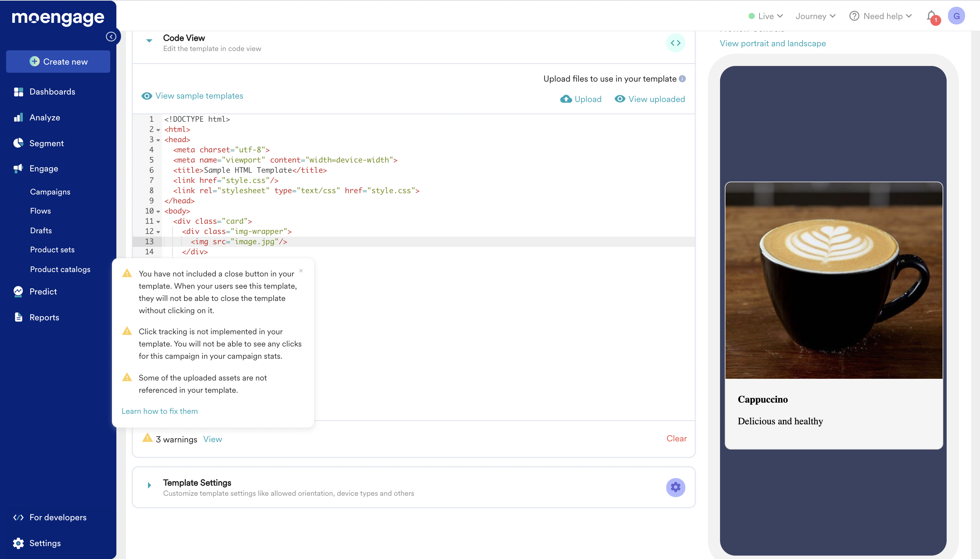Click Learn how to fix them link

coord(160,411)
